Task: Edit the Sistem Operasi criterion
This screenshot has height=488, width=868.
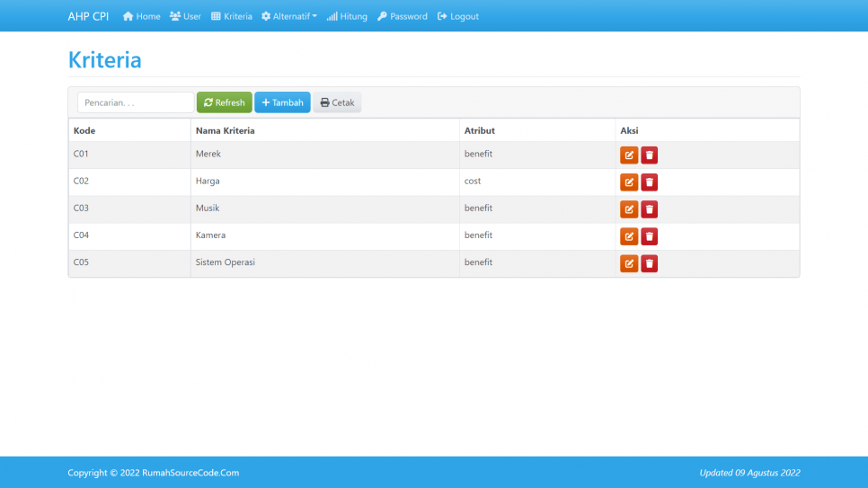Action: point(629,263)
